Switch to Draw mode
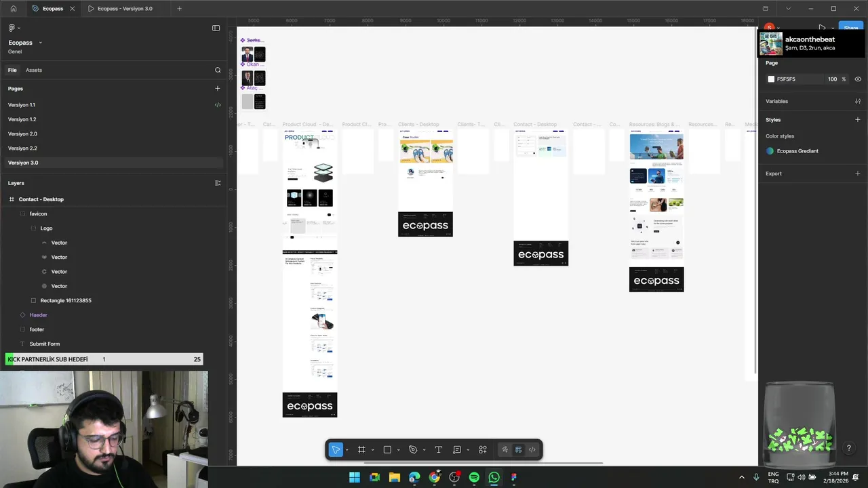 (505, 449)
